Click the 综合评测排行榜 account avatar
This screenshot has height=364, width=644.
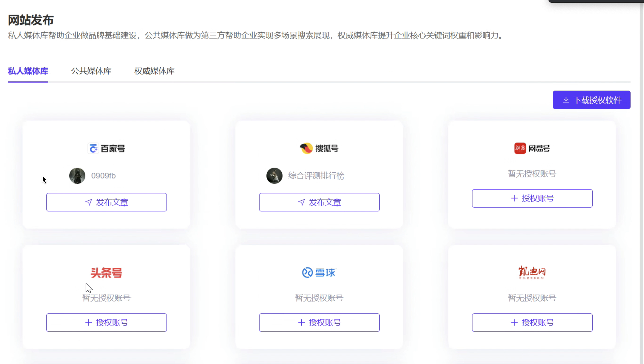[274, 176]
